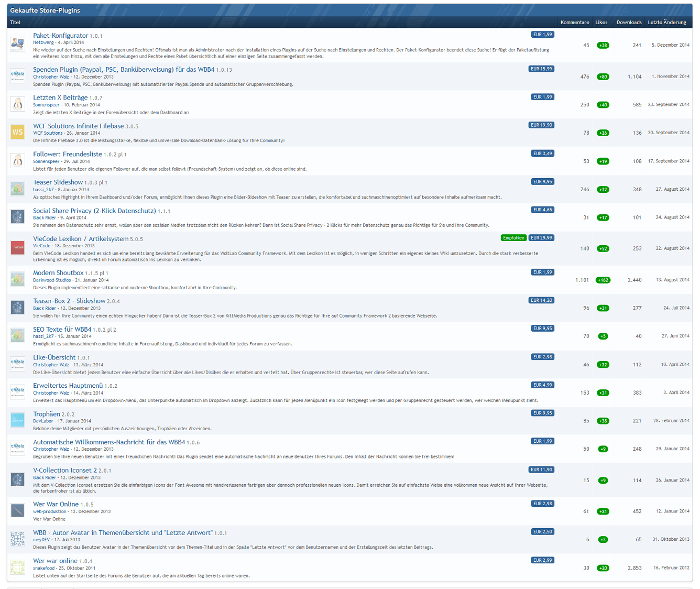This screenshot has height=589, width=700.
Task: Click the EUR 15,99 price badge
Action: [541, 69]
